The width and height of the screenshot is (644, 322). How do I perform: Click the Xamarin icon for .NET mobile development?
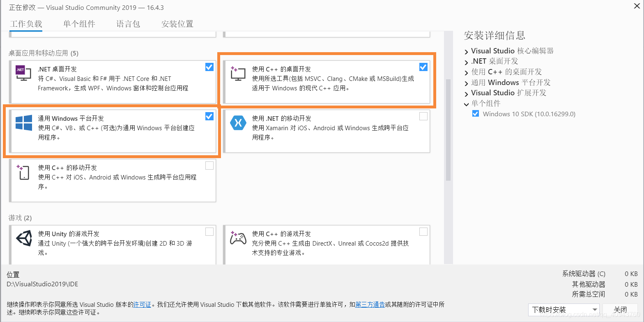pyautogui.click(x=238, y=123)
